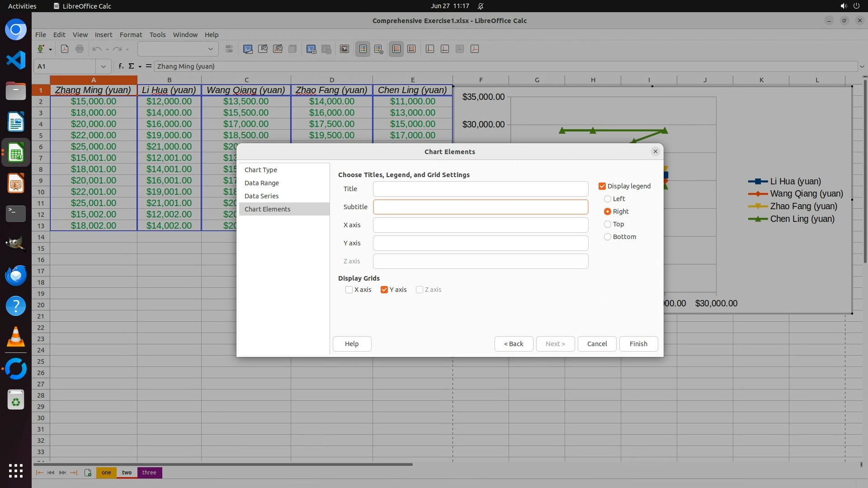Open the Format menu
868x488 pixels.
(131, 35)
